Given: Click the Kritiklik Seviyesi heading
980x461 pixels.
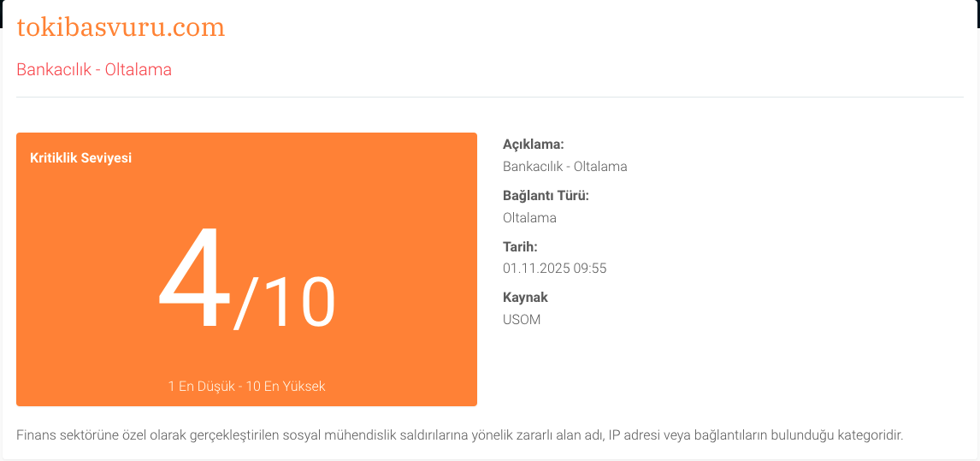Looking at the screenshot, I should 80,157.
